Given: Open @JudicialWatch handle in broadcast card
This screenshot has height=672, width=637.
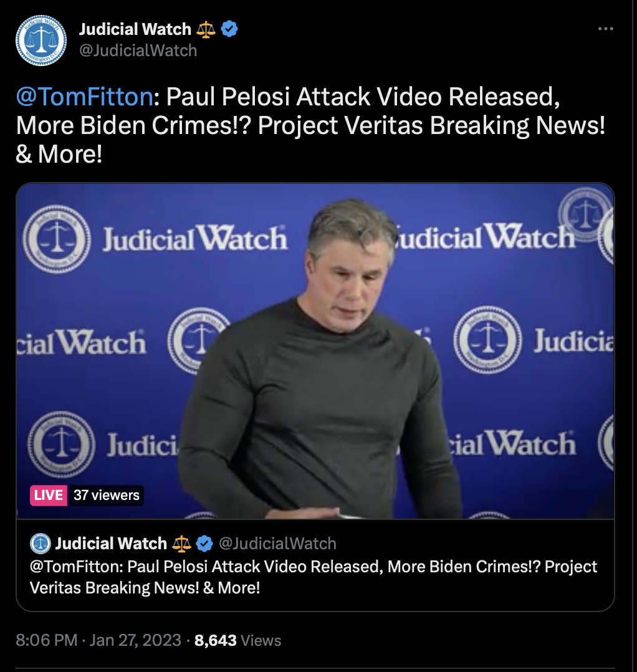Looking at the screenshot, I should tap(277, 544).
